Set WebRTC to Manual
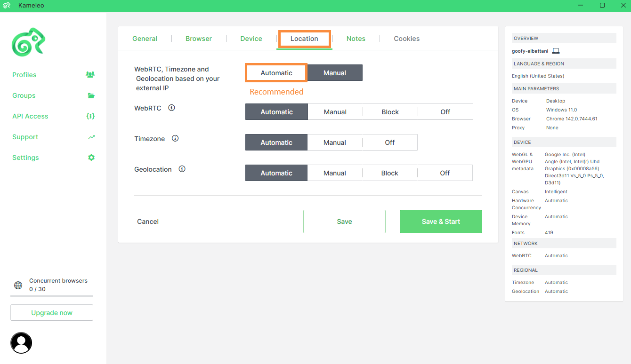 [335, 112]
